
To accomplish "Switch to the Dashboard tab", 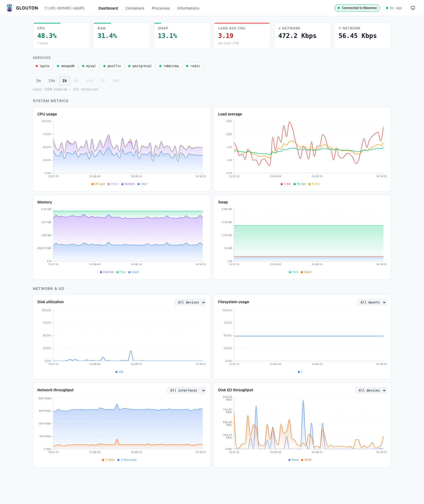I will point(108,8).
